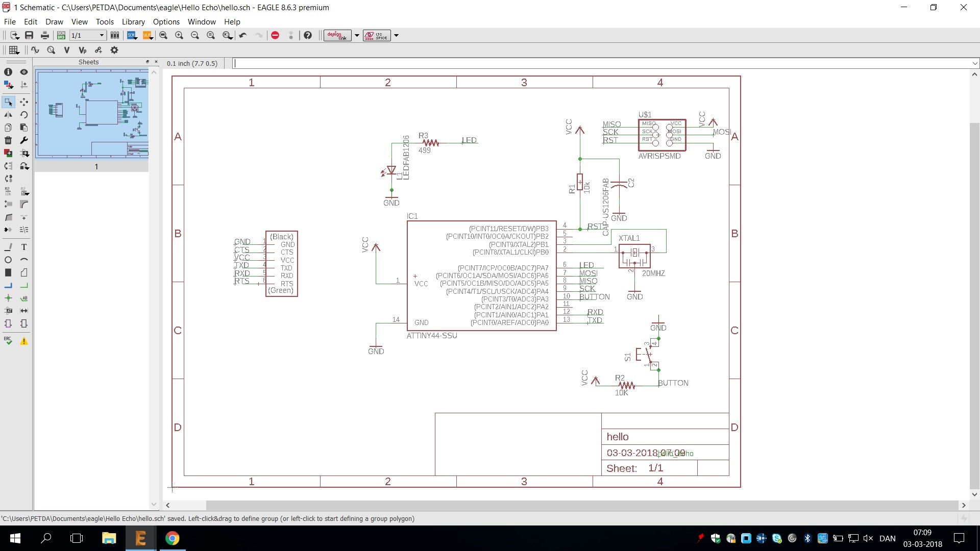Viewport: 980px width, 551px height.
Task: Click the Layer color settings icon
Action: [x=8, y=85]
